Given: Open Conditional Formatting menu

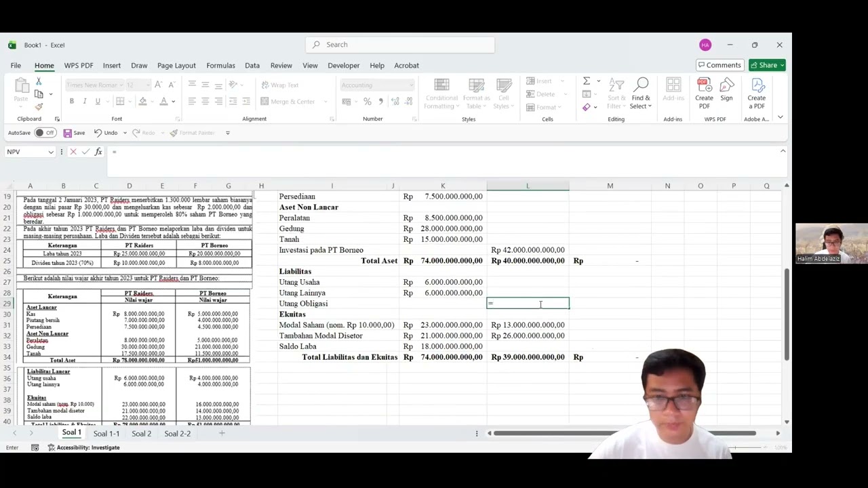Looking at the screenshot, I should pyautogui.click(x=441, y=94).
